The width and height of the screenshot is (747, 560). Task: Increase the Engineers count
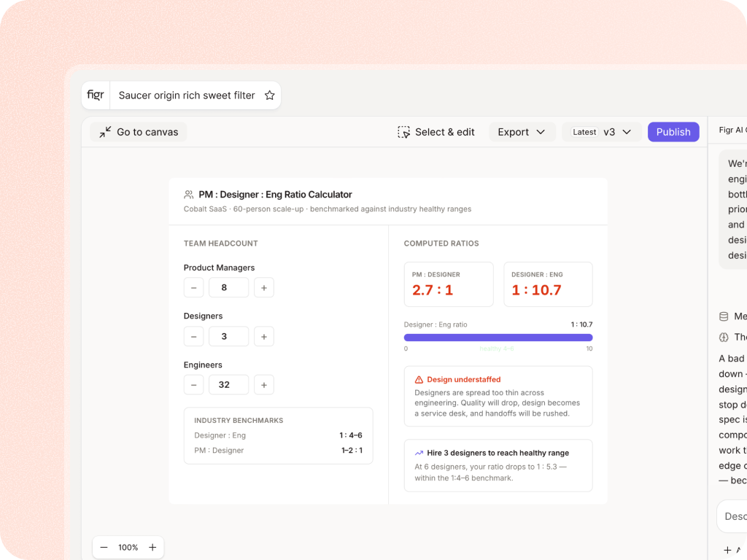tap(264, 385)
